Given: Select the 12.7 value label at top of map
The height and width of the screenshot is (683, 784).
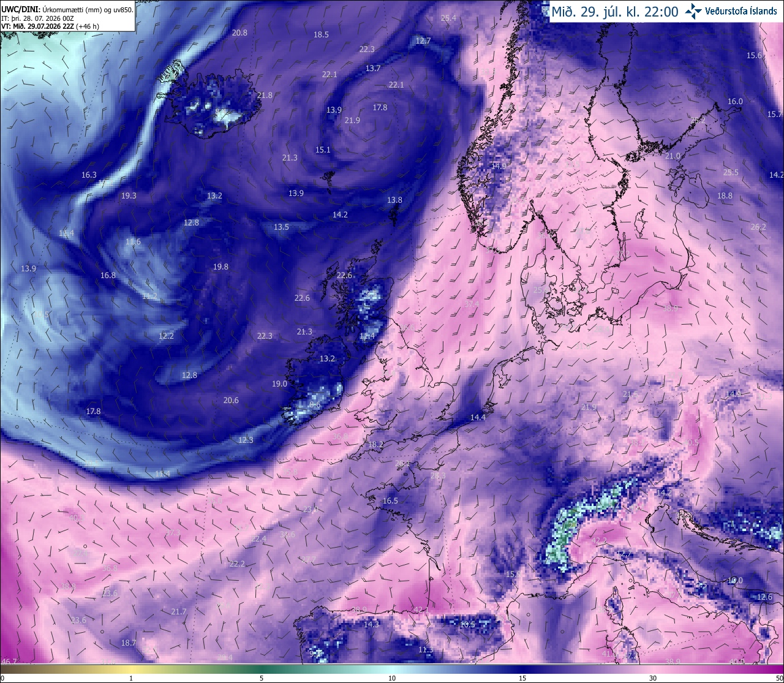Looking at the screenshot, I should 423,40.
